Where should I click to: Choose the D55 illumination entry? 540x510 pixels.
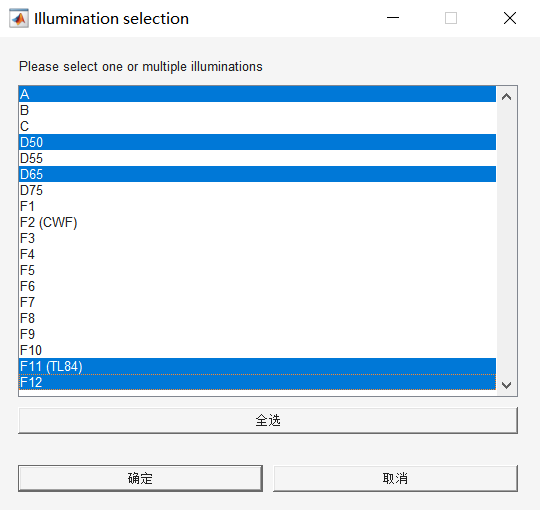tap(257, 158)
